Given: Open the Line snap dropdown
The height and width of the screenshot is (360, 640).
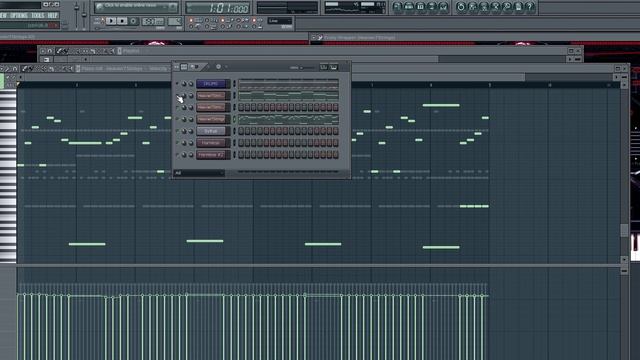Looking at the screenshot, I should click(280, 20).
